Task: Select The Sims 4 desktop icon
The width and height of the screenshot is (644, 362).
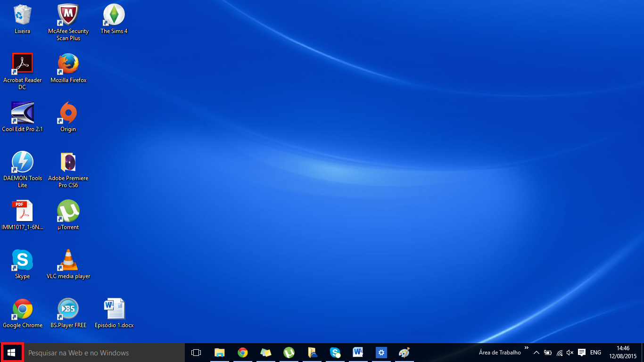Action: pyautogui.click(x=114, y=19)
